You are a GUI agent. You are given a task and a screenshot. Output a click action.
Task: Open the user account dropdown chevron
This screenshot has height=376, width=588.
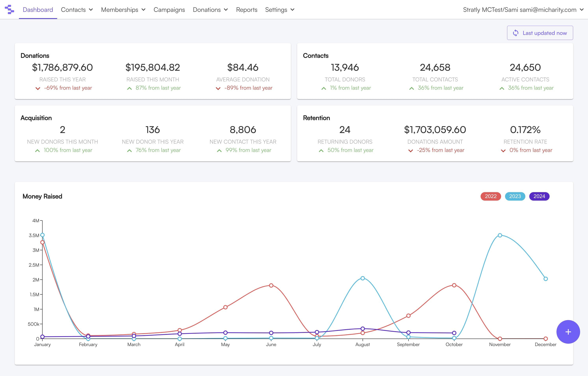click(581, 10)
